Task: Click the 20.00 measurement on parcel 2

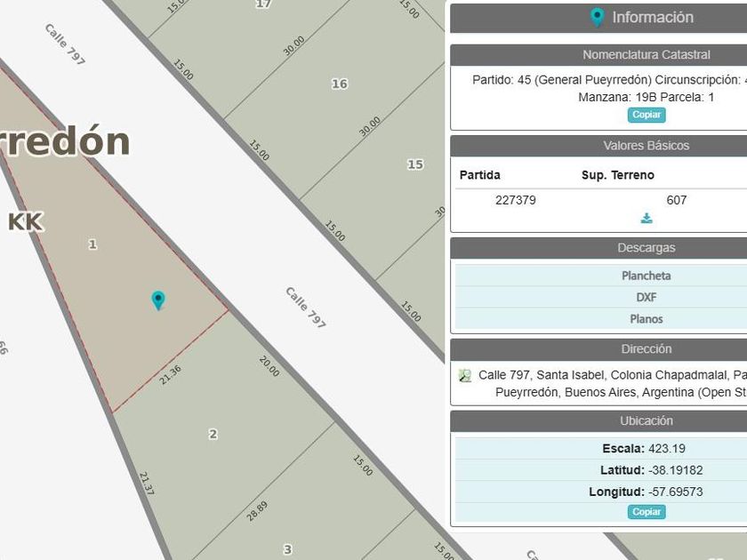Action: coord(269,366)
